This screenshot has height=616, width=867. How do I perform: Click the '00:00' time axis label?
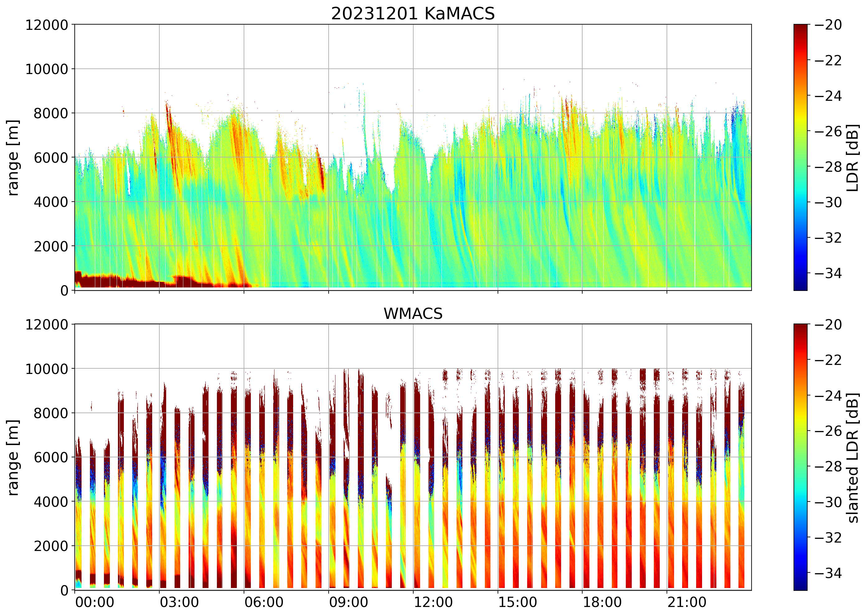95,602
